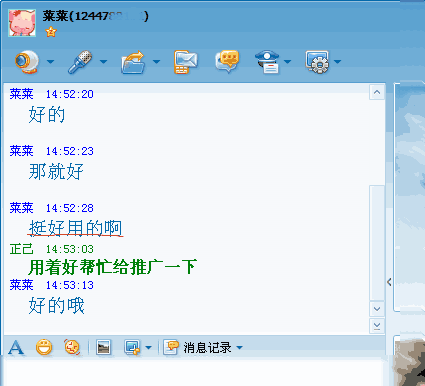This screenshot has width=425, height=386.
Task: Capture a screenshot with the screen icon
Action: tap(132, 348)
